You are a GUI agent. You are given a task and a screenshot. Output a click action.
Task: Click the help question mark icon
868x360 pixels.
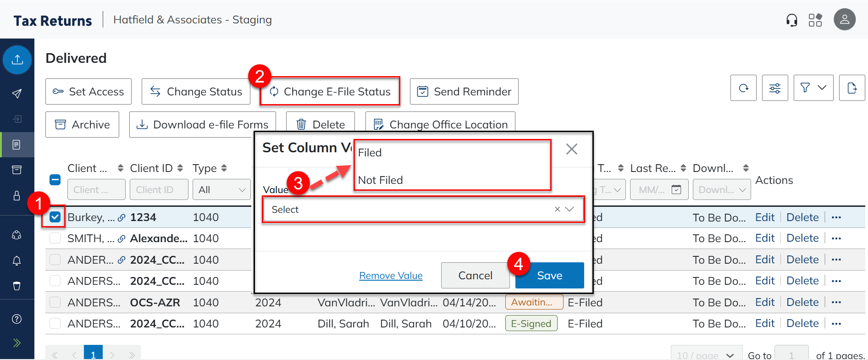[x=17, y=319]
